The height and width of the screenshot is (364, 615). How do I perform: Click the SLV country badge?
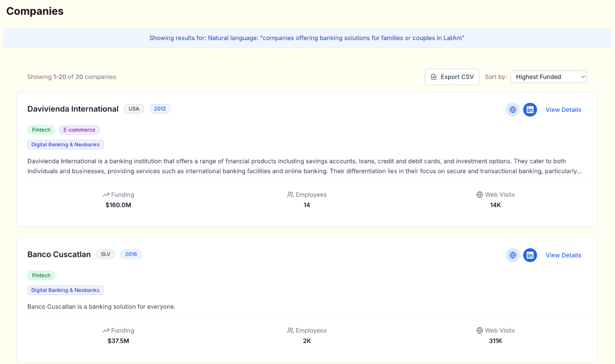[106, 254]
